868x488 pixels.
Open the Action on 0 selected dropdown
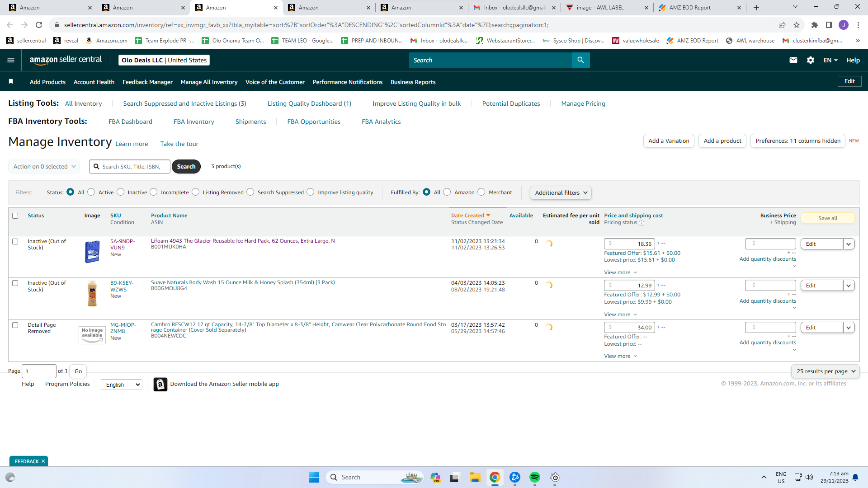click(x=44, y=166)
